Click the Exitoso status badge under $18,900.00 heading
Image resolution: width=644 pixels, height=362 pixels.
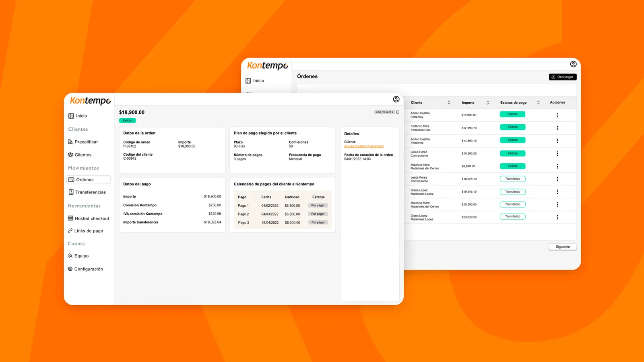128,121
